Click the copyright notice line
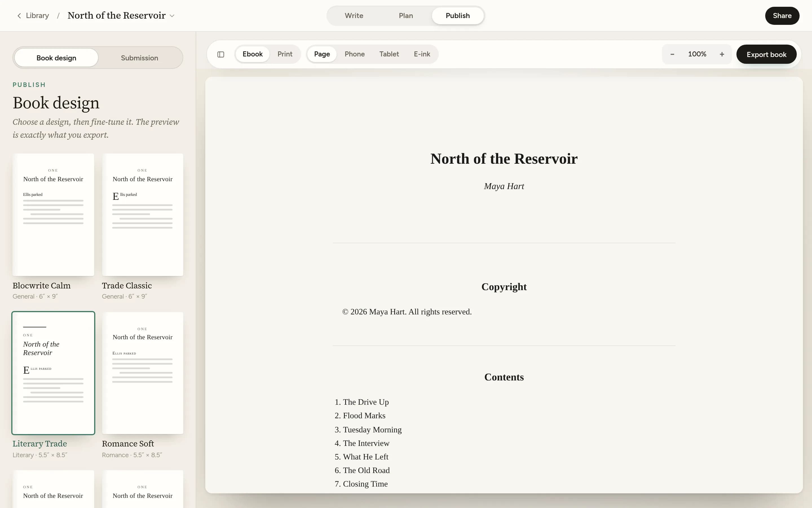 407,312
